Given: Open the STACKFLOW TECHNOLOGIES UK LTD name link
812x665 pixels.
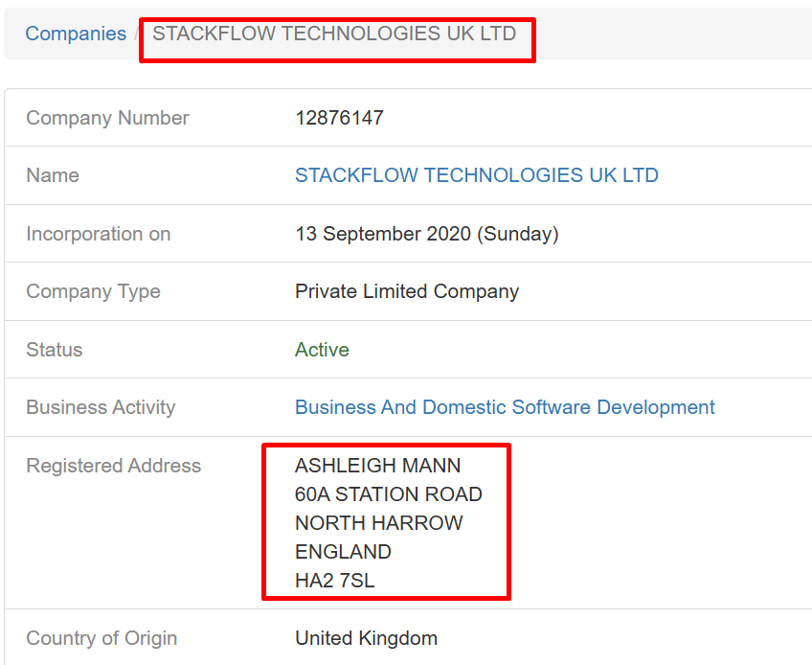Looking at the screenshot, I should tap(476, 175).
